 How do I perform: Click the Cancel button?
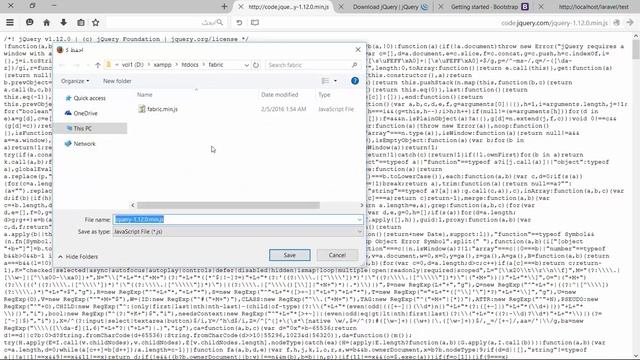[337, 255]
